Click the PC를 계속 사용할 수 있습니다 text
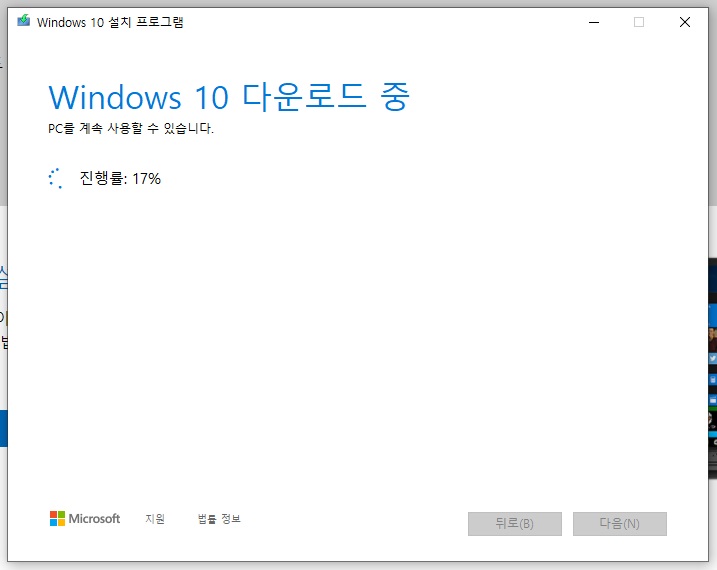 coord(131,128)
